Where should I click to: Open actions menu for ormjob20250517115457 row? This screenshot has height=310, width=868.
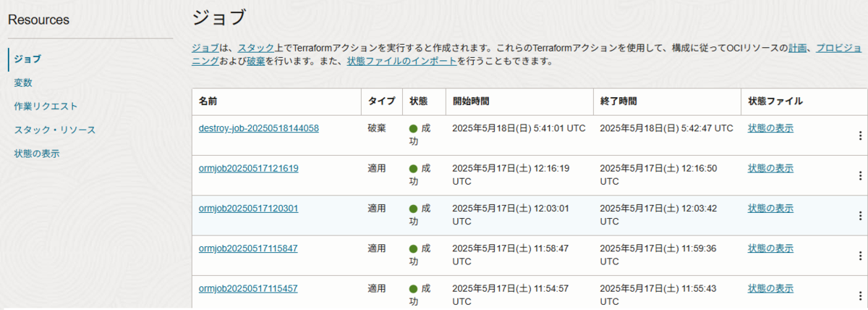pos(860,296)
